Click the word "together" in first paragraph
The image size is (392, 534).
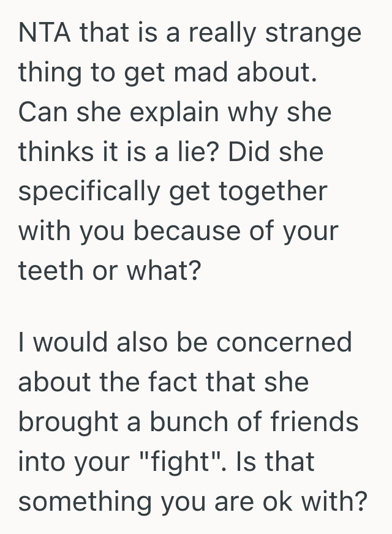coord(281,191)
